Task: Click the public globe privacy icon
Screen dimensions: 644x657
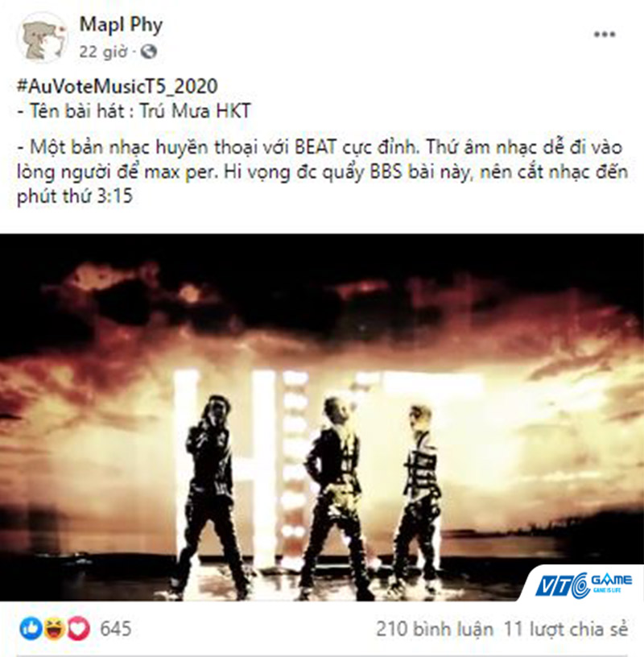Action: (x=148, y=52)
